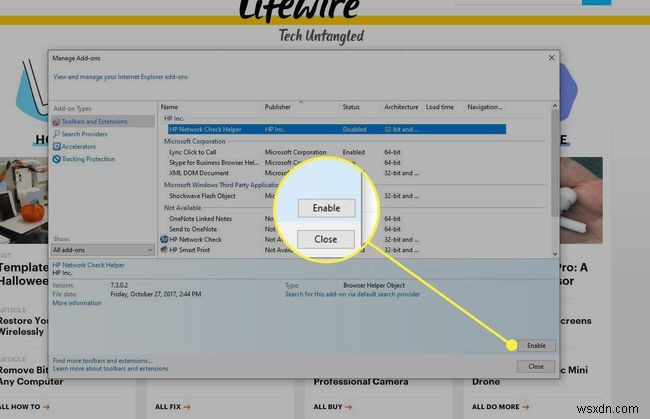Open ALL HOW TO link on Lifewire page
The height and width of the screenshot is (419, 650).
coord(25,407)
